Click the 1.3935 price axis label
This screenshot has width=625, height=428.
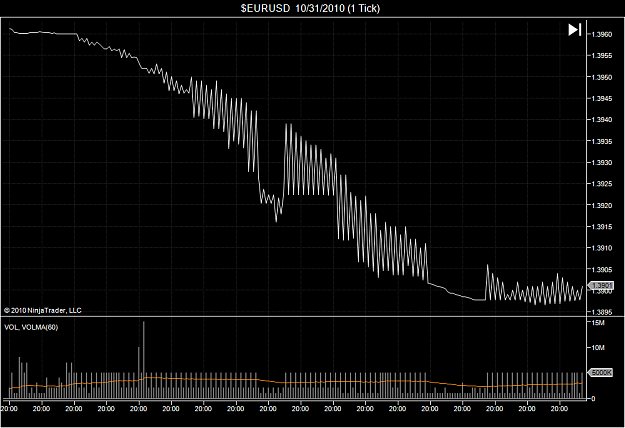coord(602,141)
